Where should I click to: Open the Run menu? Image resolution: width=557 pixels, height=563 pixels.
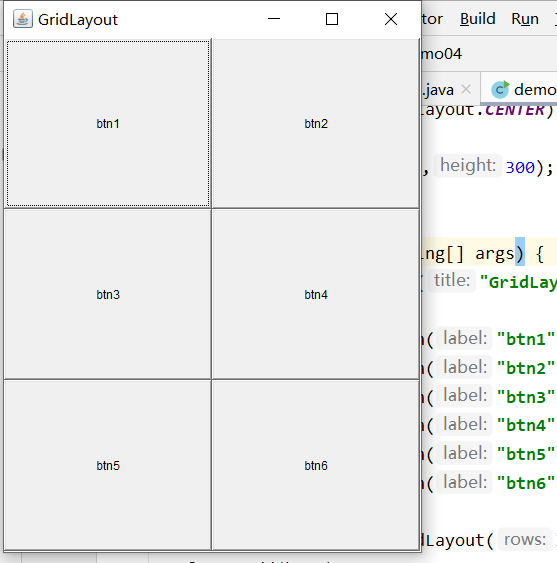tap(525, 19)
